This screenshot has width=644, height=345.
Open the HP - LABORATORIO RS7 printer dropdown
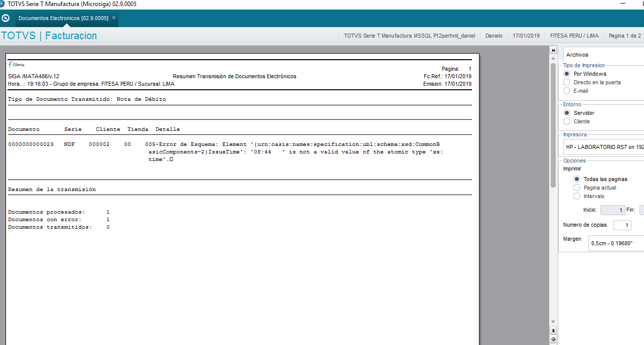point(603,147)
